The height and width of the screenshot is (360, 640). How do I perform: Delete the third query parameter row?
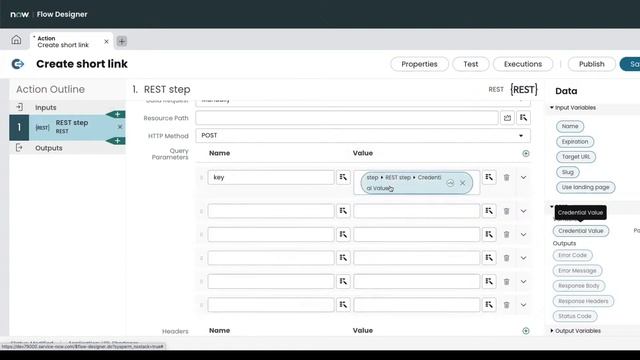point(507,235)
